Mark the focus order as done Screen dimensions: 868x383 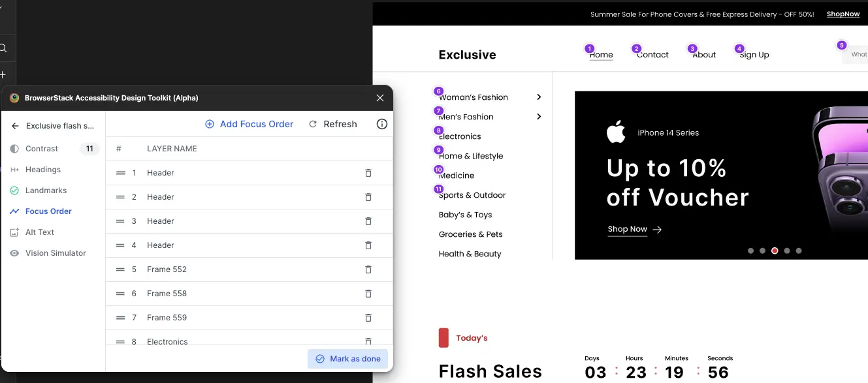[347, 359]
